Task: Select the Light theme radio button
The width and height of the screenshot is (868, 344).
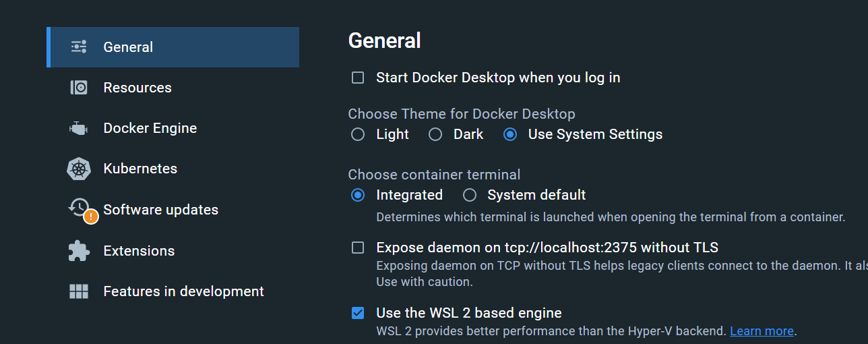Action: point(358,134)
